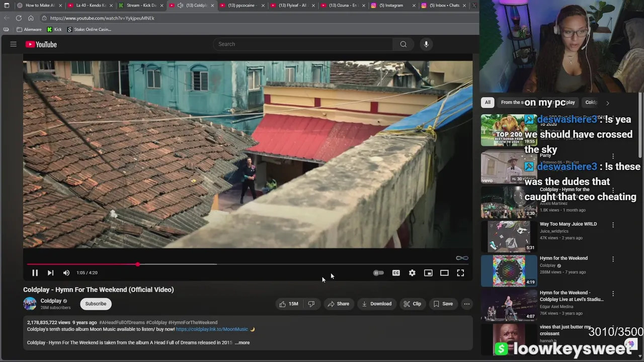This screenshot has height=362, width=644.
Task: Show more filter chips with the arrow
Action: [607, 103]
